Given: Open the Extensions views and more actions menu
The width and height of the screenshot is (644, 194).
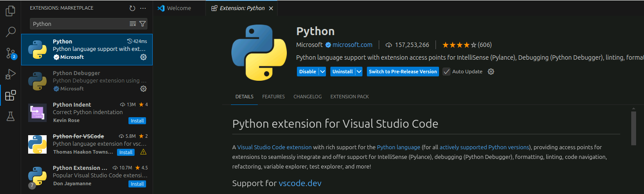Looking at the screenshot, I should 143,8.
